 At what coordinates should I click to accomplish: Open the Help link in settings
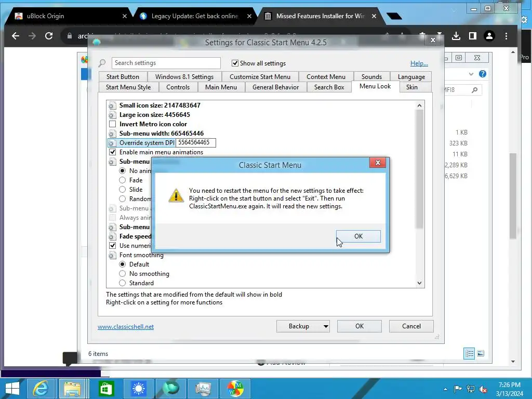419,63
